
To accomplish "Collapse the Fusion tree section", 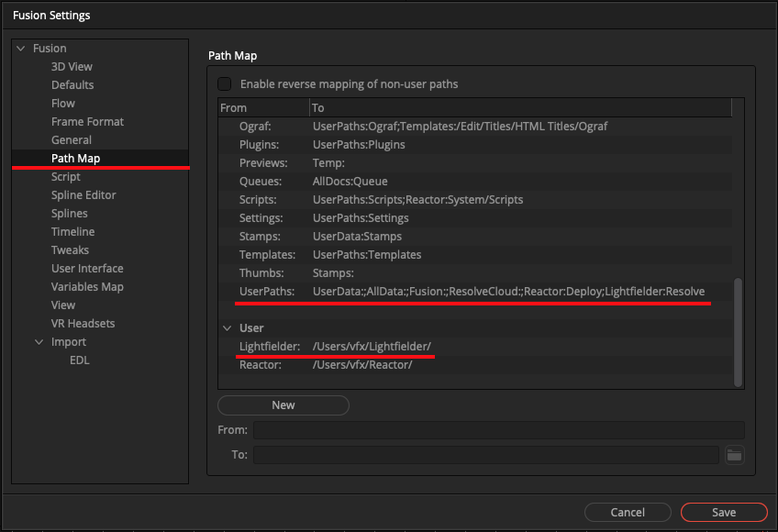I will 21,48.
